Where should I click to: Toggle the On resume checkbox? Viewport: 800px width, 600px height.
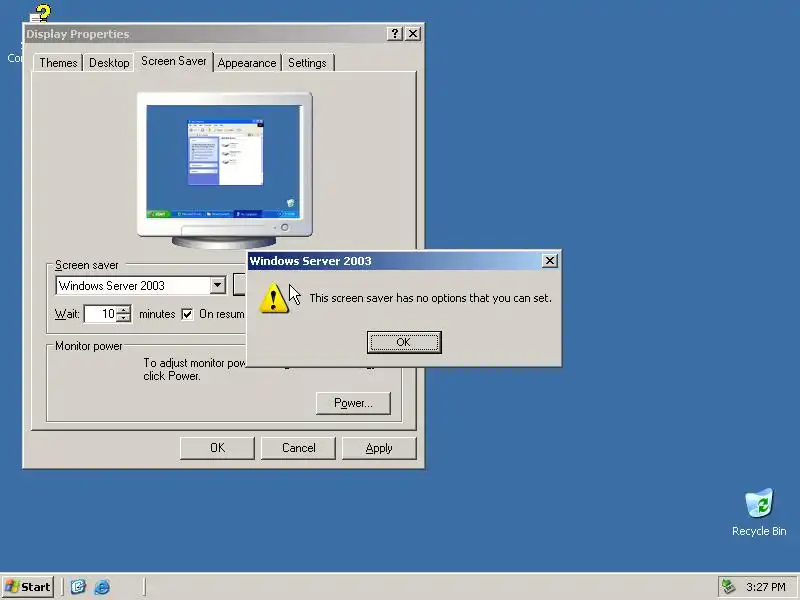click(187, 314)
